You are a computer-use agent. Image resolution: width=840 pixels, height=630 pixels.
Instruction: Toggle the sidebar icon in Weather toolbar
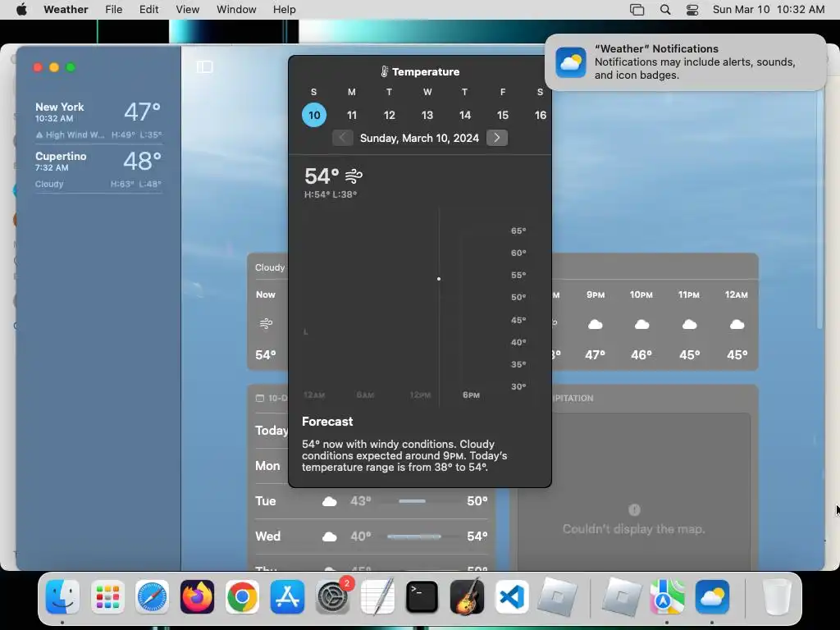coord(204,67)
